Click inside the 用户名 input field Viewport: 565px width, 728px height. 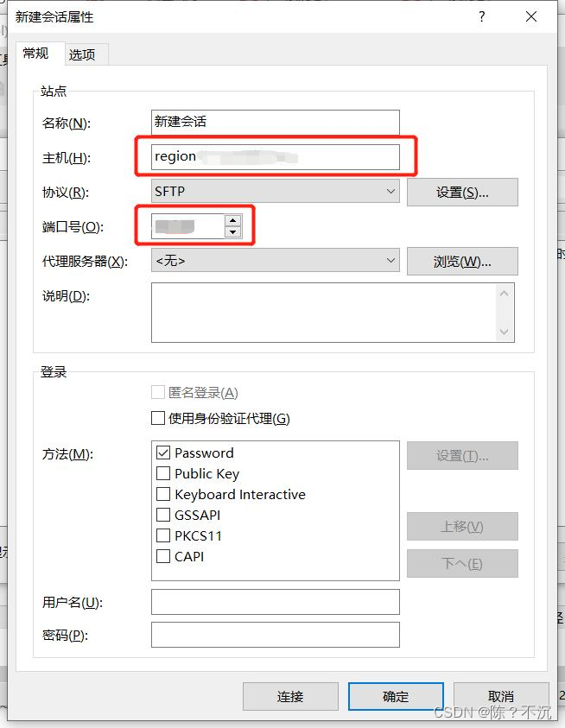click(x=275, y=601)
